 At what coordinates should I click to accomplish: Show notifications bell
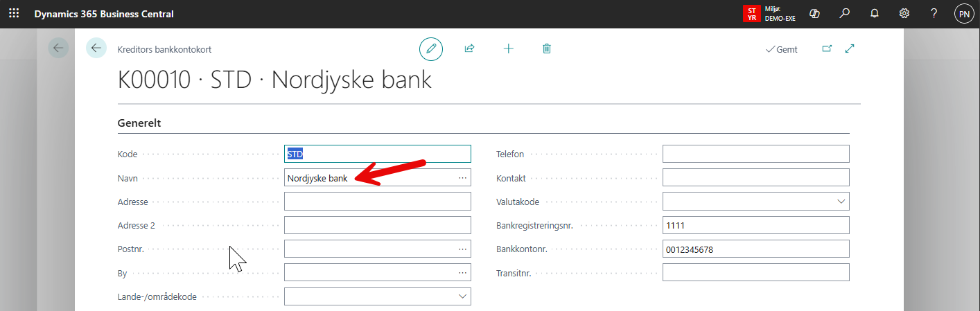coord(874,14)
